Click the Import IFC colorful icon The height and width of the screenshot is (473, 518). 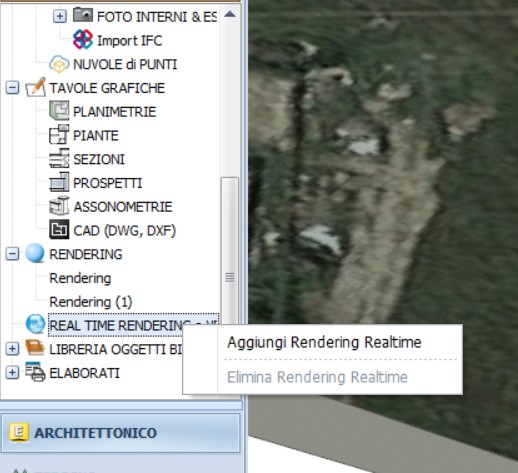[83, 39]
